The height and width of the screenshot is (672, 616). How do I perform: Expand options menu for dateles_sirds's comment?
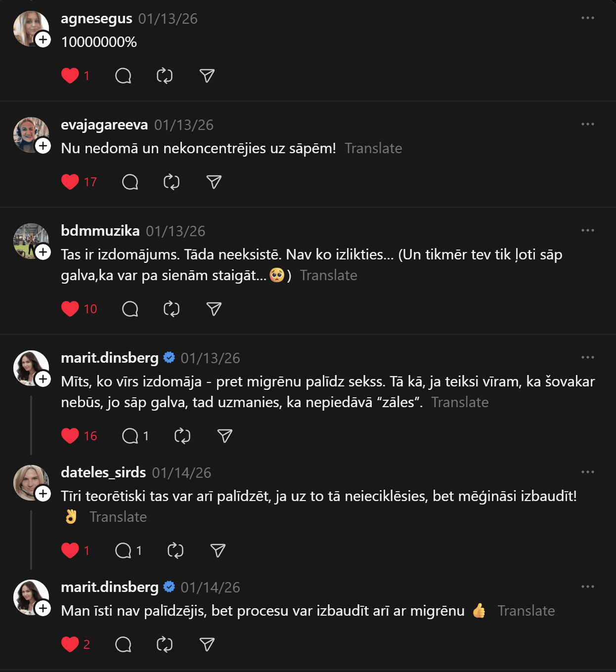click(587, 472)
